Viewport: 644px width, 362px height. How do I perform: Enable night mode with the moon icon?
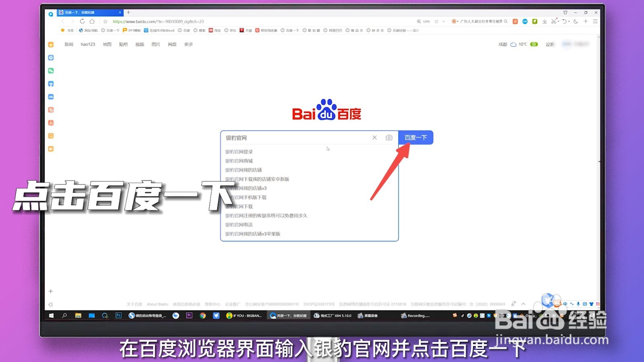pyautogui.click(x=576, y=21)
